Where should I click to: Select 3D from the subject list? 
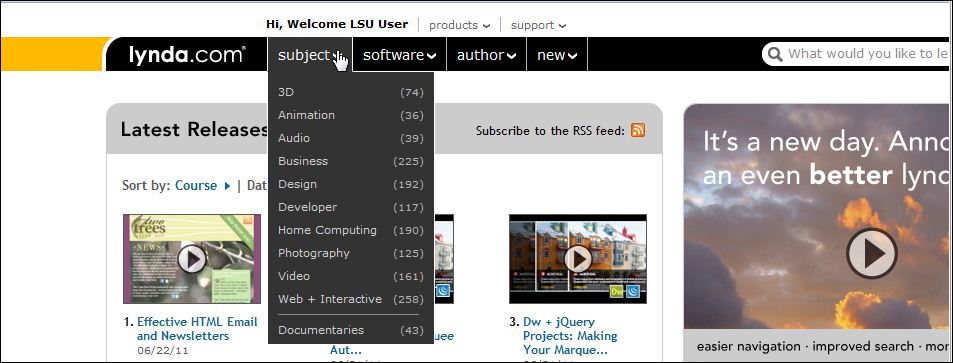pyautogui.click(x=351, y=92)
